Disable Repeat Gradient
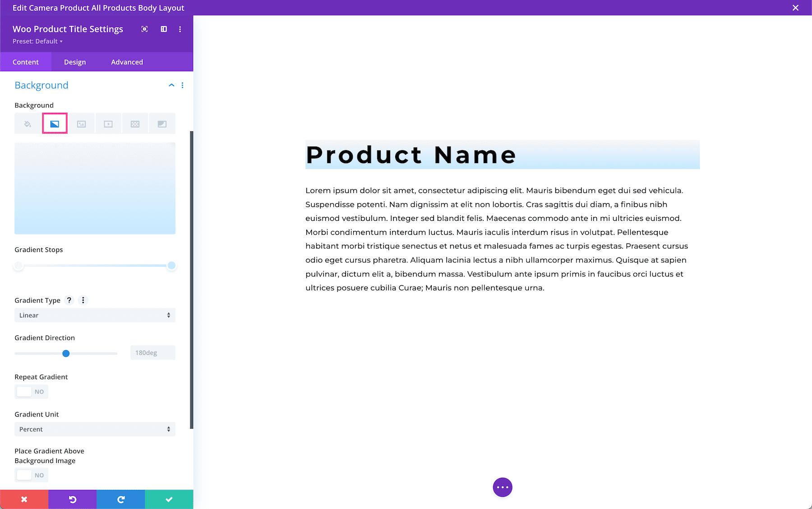812x509 pixels. (31, 391)
